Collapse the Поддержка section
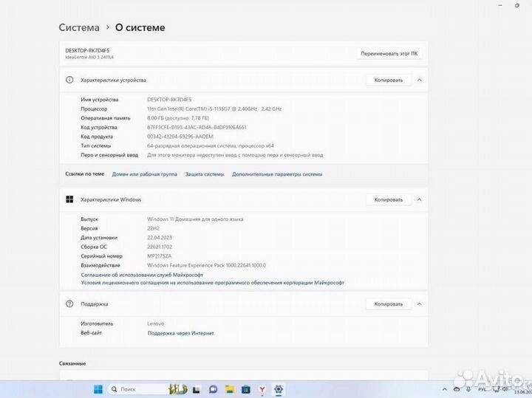The width and height of the screenshot is (532, 398). [x=420, y=304]
